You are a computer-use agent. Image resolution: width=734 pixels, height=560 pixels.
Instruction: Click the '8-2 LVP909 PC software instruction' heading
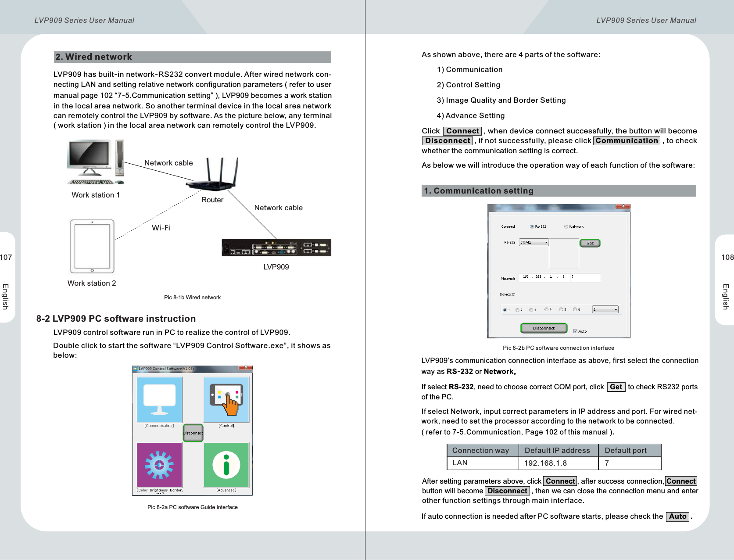point(116,319)
